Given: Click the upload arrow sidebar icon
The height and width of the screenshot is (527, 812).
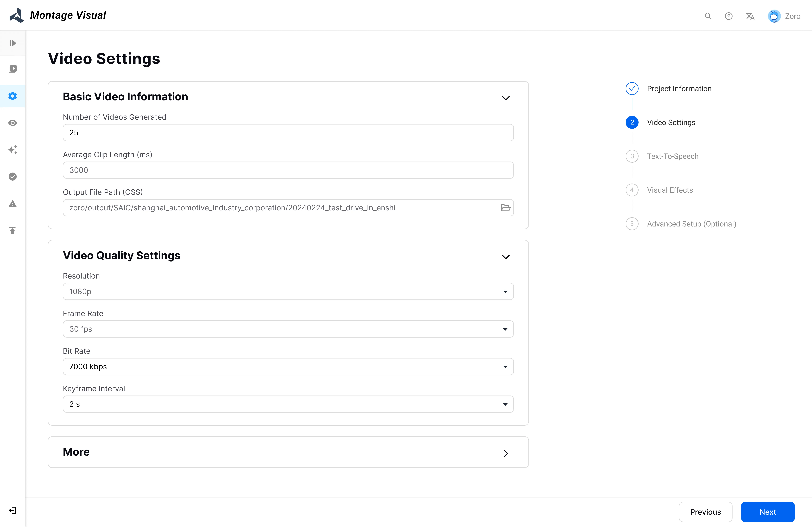Looking at the screenshot, I should [x=13, y=230].
